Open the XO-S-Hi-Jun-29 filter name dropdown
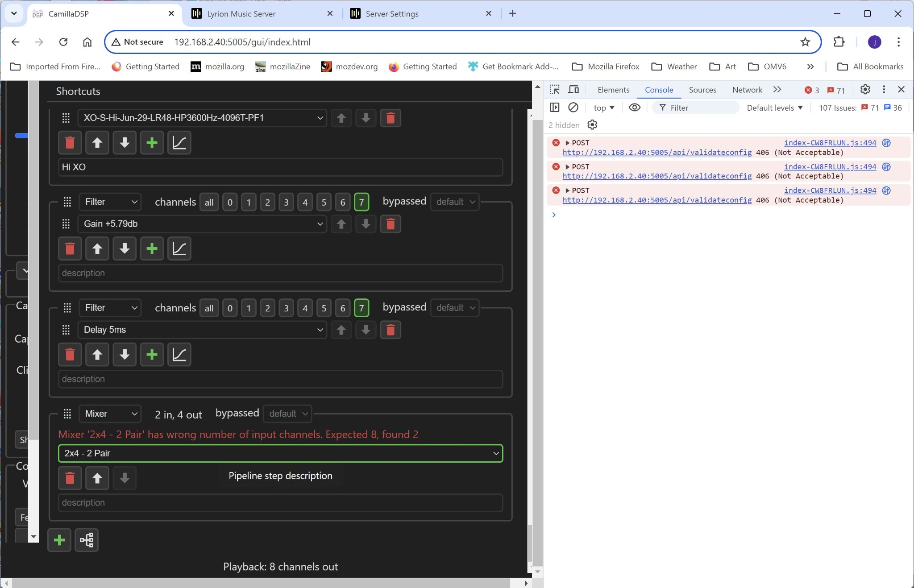Image resolution: width=914 pixels, height=588 pixels. 202,118
